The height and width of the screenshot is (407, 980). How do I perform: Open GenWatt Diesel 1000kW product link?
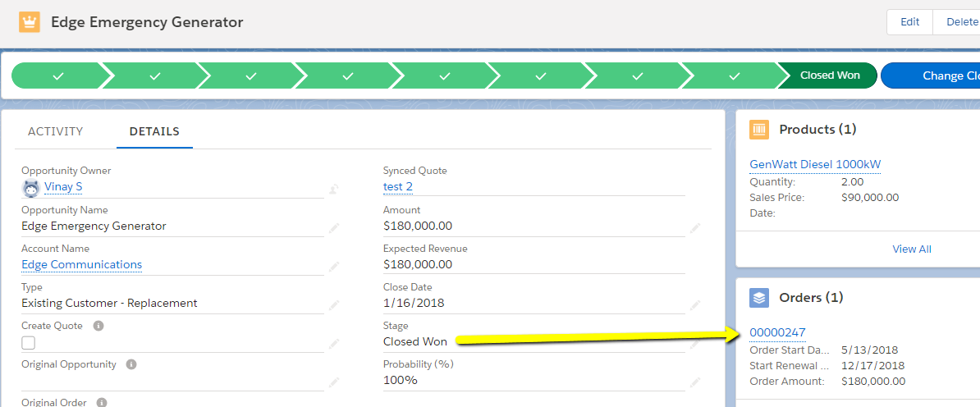[815, 164]
